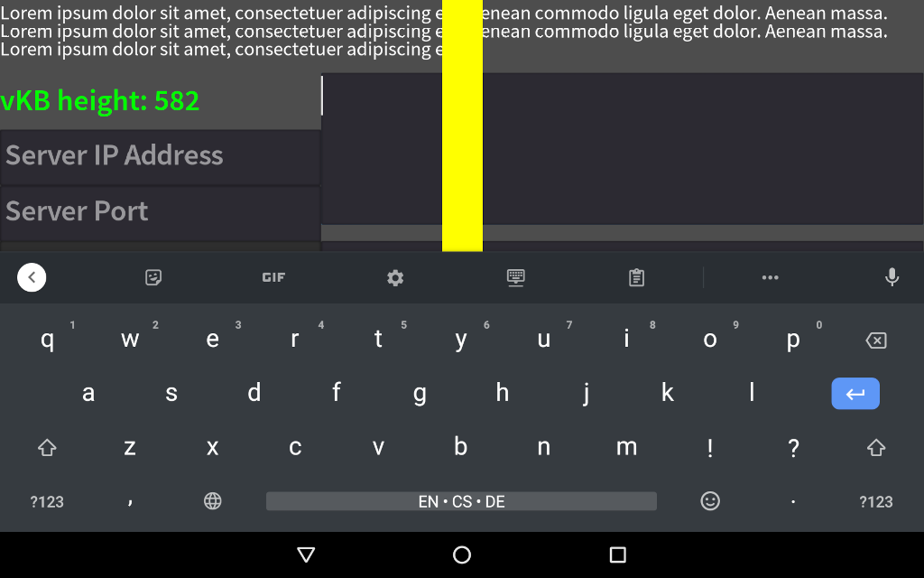Cycle languages on the EN CS DE spacebar

pyautogui.click(x=461, y=501)
